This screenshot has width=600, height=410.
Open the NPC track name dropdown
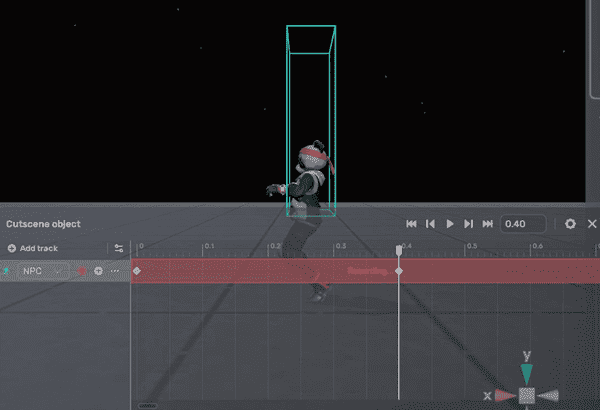[x=38, y=271]
